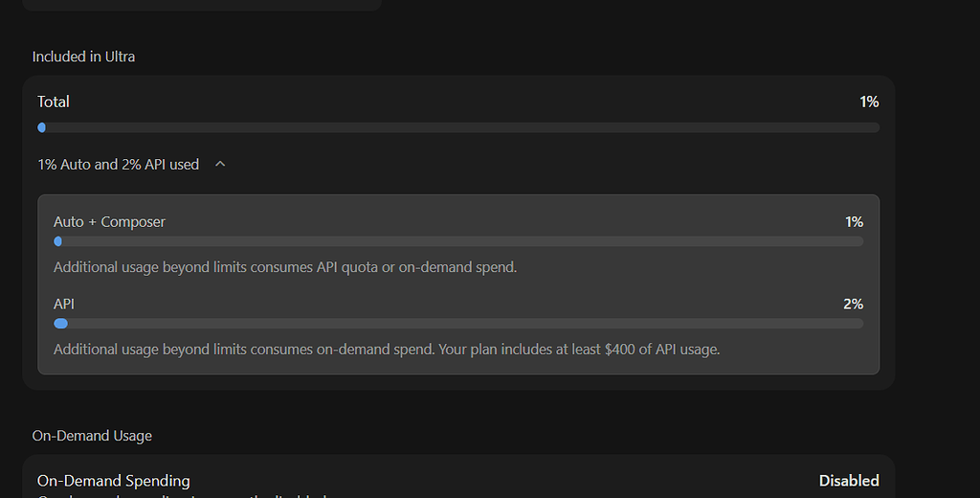Click the Total label
The height and width of the screenshot is (498, 980).
click(x=54, y=102)
